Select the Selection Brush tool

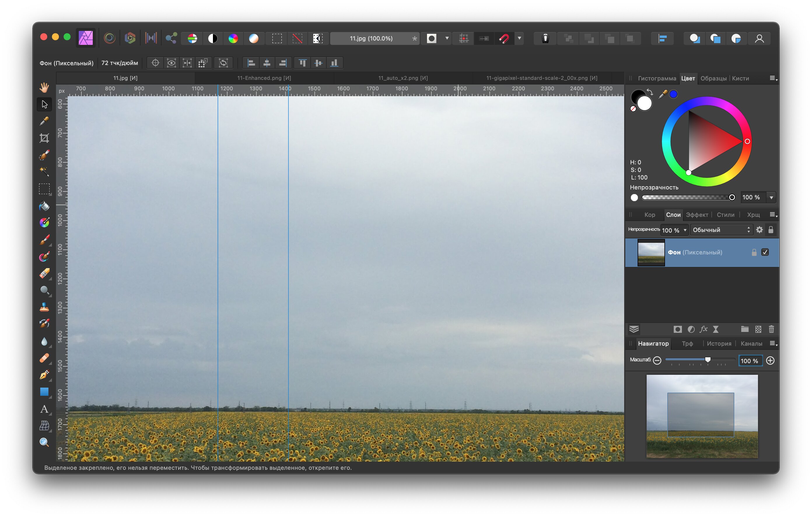pos(44,155)
